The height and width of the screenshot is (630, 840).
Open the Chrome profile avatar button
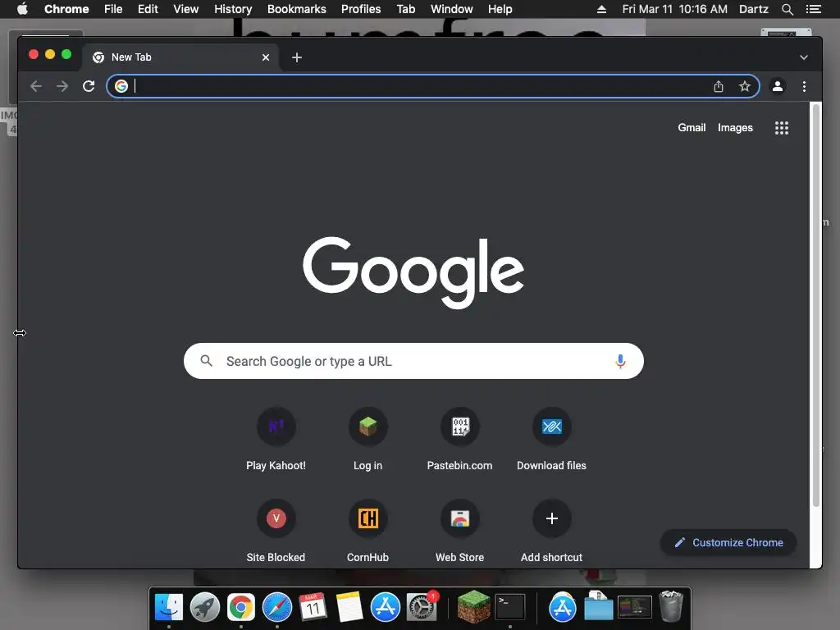(778, 86)
